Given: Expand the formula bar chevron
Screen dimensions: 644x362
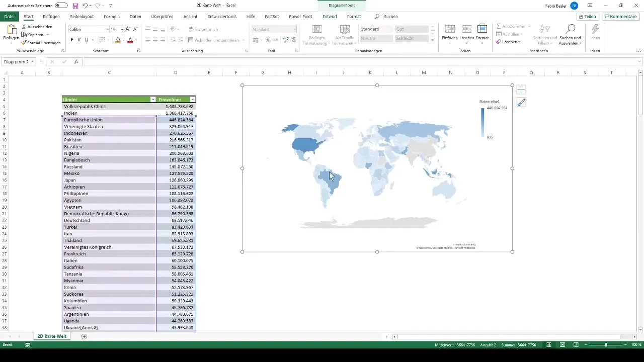Looking at the screenshot, I should click(639, 62).
